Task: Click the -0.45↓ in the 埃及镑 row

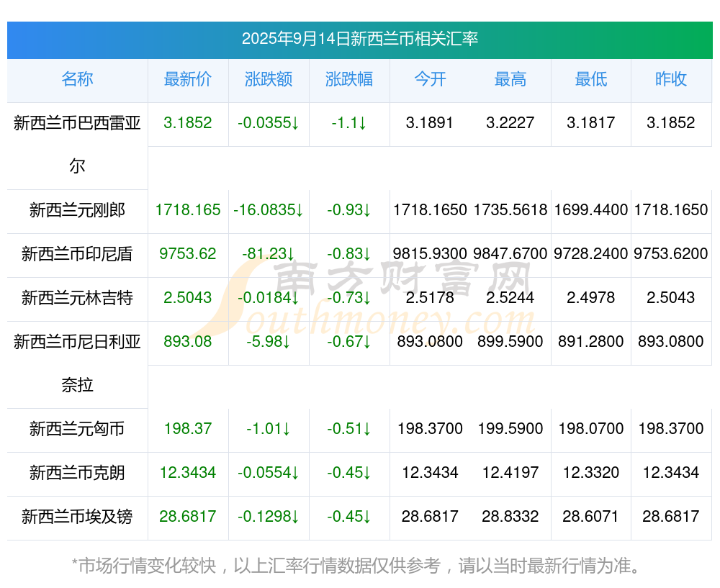Action: pos(349,516)
